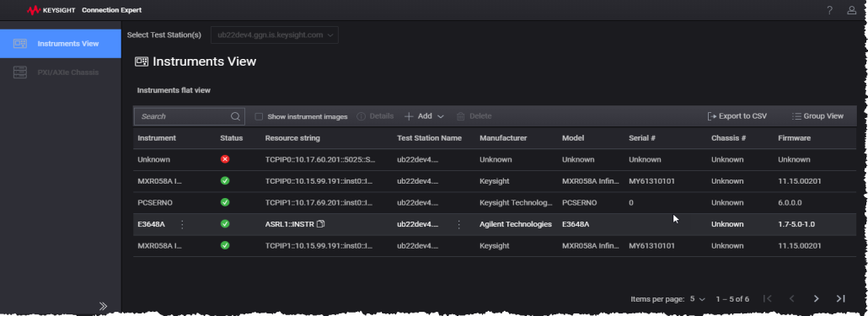Go to the next results page
Image resolution: width=868 pixels, height=316 pixels.
[816, 299]
